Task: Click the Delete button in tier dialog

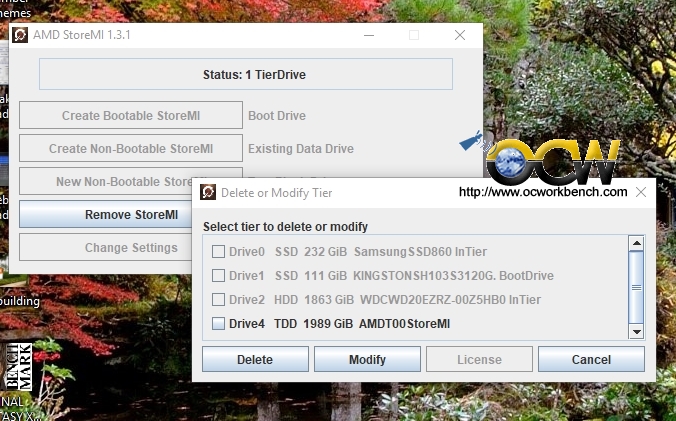Action: pyautogui.click(x=255, y=359)
